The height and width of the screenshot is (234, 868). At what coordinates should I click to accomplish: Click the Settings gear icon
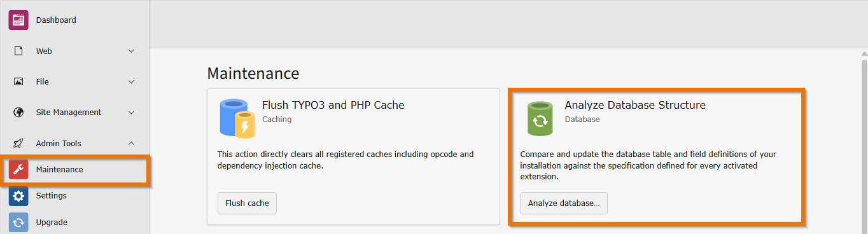click(18, 196)
